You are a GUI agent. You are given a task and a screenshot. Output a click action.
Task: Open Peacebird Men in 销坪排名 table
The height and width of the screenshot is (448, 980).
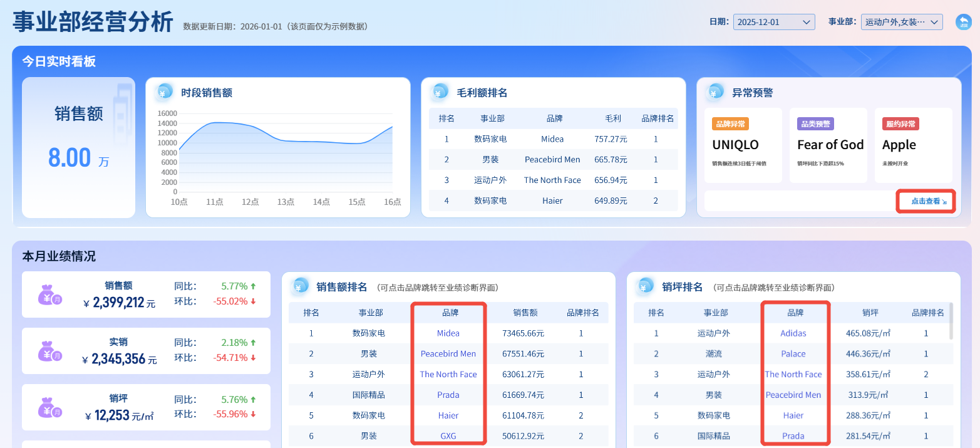(x=793, y=395)
